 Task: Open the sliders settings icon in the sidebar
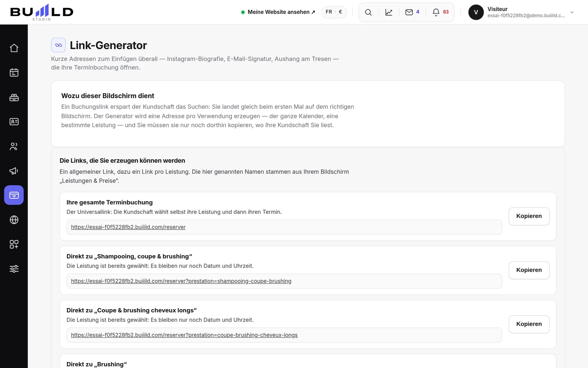pos(14,269)
